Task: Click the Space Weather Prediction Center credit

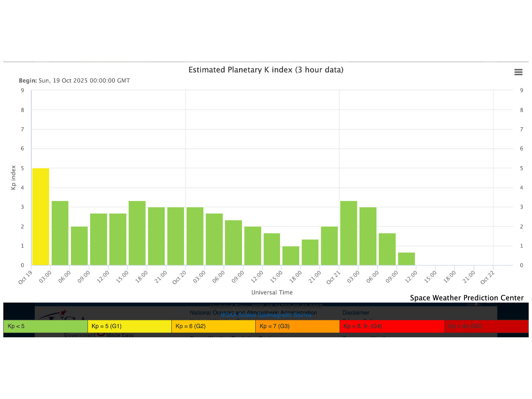Action: [x=467, y=298]
